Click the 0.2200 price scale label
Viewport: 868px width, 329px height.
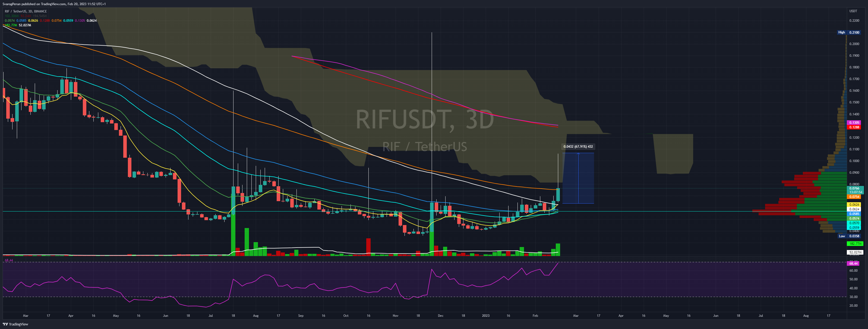click(x=854, y=21)
